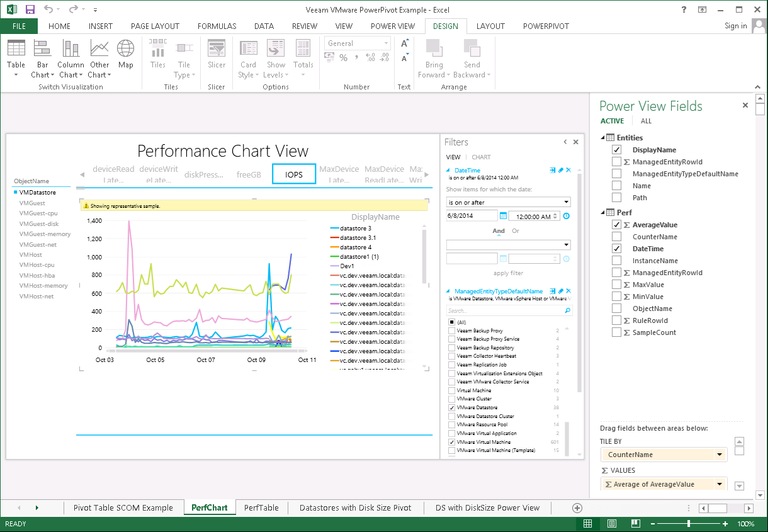The width and height of the screenshot is (768, 532).
Task: Check the MaxValue field checkbox
Action: (x=616, y=285)
